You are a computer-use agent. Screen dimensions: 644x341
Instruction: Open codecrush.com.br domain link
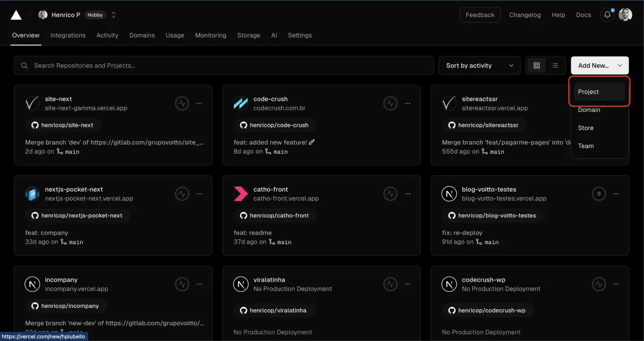(x=279, y=108)
